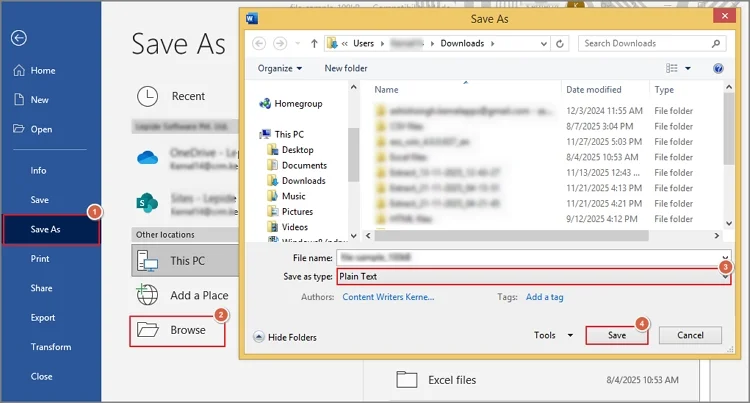Open the recent locations dropdown arrow

coord(298,44)
